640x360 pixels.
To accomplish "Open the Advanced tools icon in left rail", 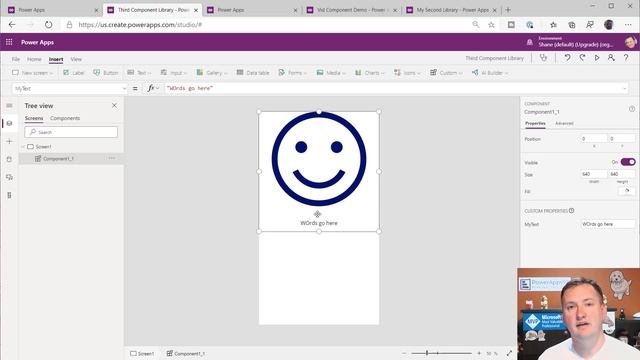I will point(9,195).
